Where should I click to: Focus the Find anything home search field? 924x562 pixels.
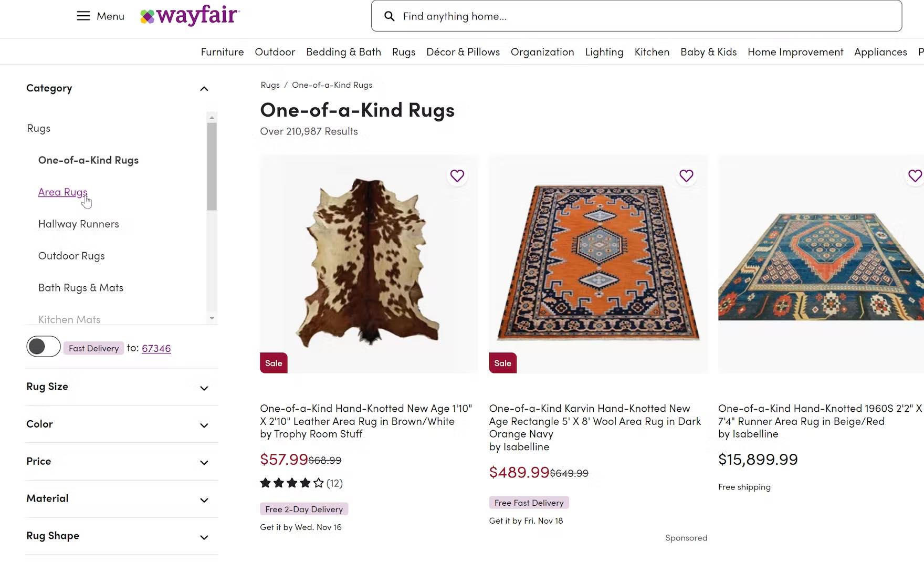click(x=646, y=16)
